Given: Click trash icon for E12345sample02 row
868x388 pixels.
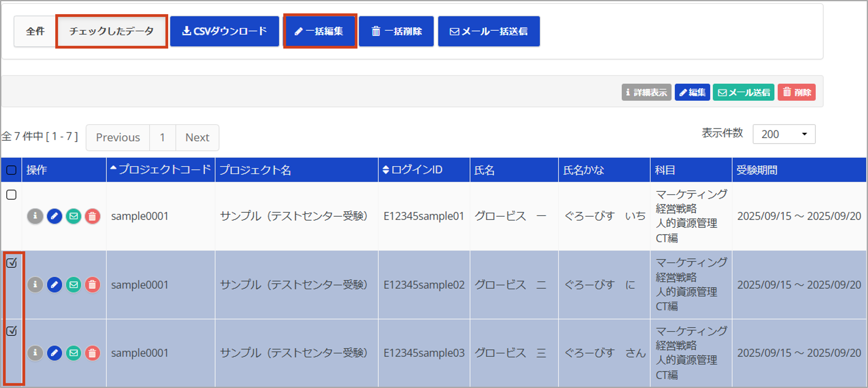Looking at the screenshot, I should [92, 285].
